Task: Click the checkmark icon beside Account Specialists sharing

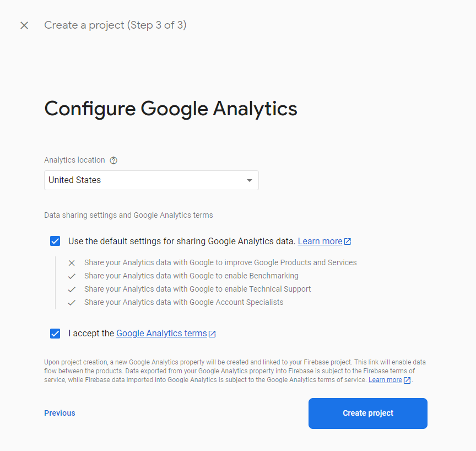Action: pos(72,303)
